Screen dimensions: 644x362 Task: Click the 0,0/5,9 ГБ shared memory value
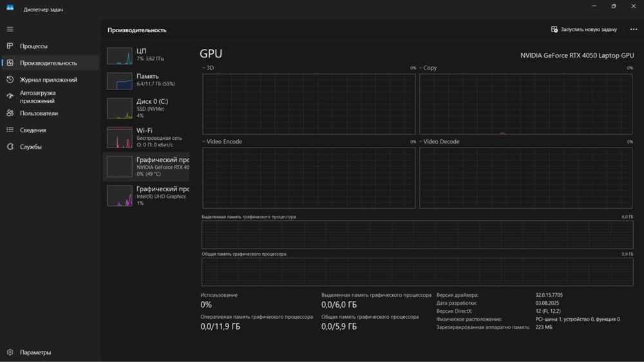339,327
